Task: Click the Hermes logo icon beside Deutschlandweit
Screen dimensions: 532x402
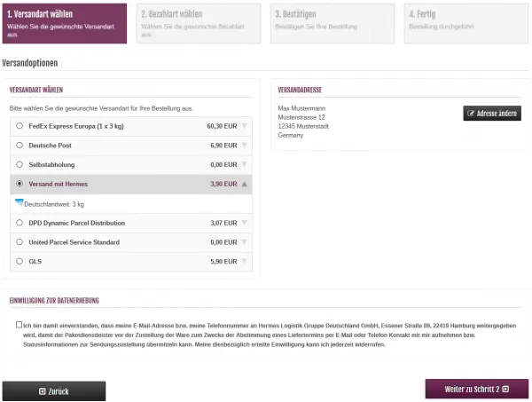Action: tap(20, 203)
